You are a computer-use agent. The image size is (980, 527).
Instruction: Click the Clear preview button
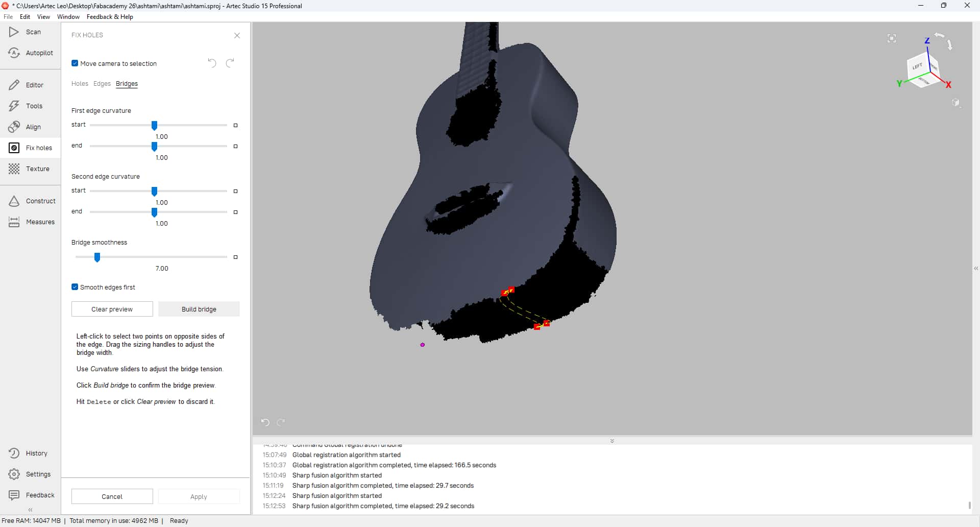(x=112, y=309)
